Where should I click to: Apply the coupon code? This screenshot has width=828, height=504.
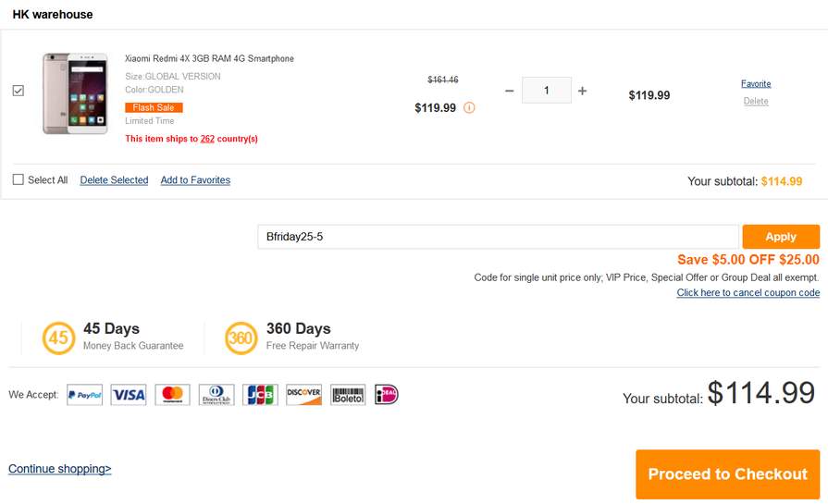coord(781,237)
